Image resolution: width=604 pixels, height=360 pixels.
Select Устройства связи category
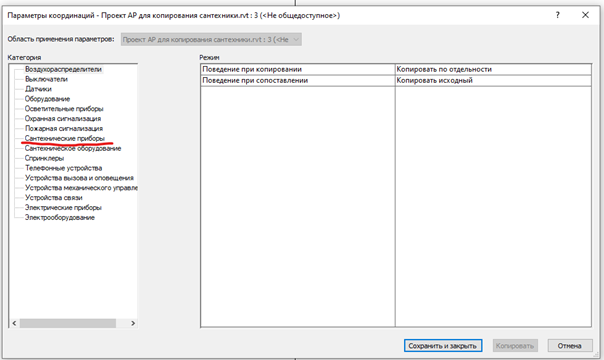54,198
